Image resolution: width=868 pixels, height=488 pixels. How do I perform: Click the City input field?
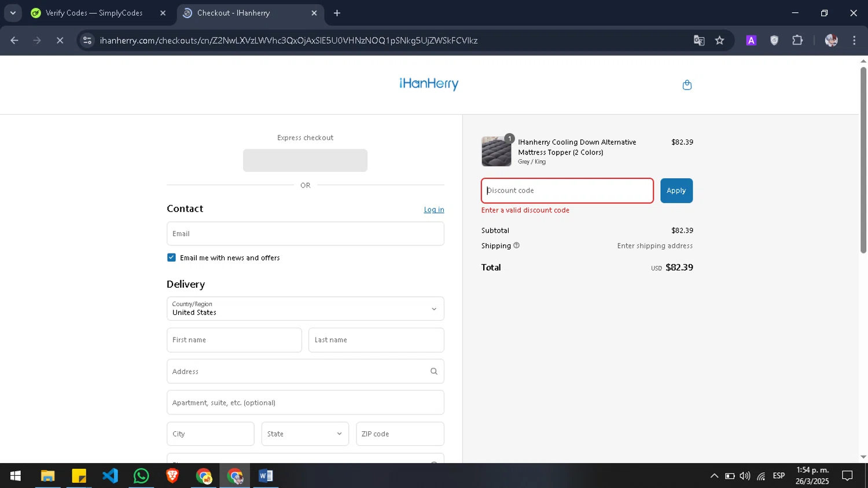[211, 434]
